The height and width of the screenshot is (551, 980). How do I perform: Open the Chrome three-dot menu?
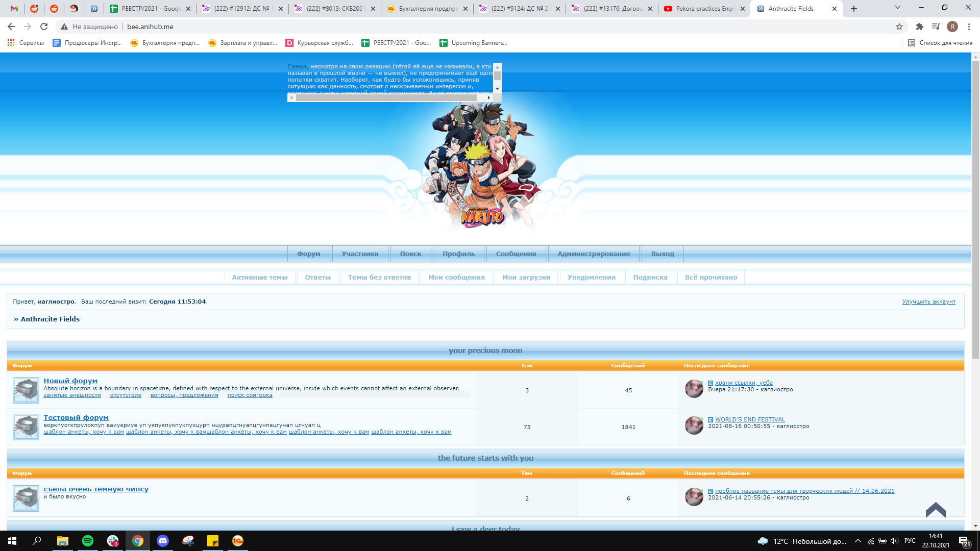tap(969, 27)
